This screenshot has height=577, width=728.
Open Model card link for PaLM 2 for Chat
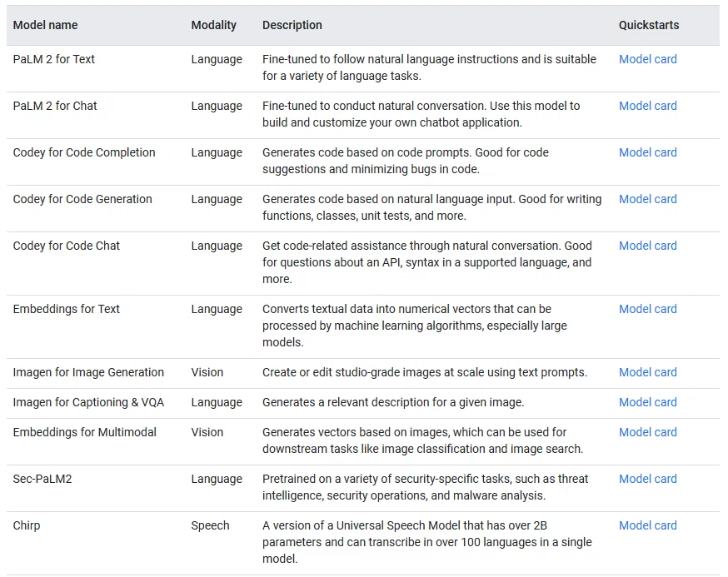(648, 106)
